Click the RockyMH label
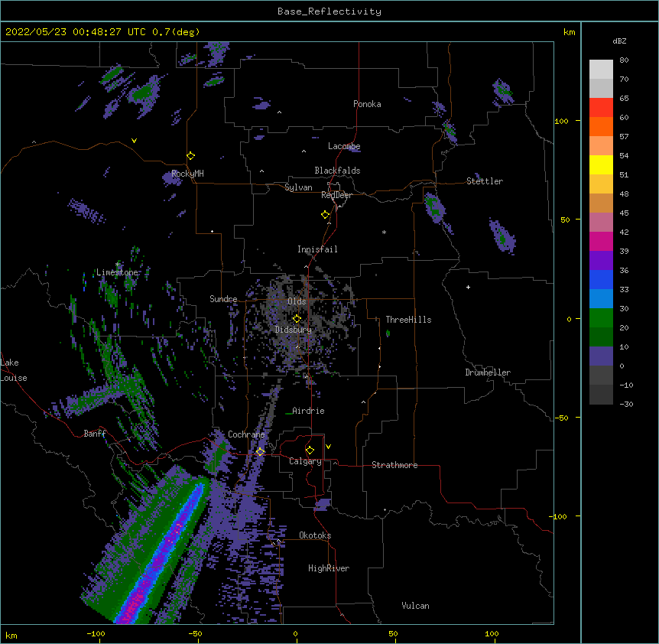659x644 pixels. [x=187, y=174]
